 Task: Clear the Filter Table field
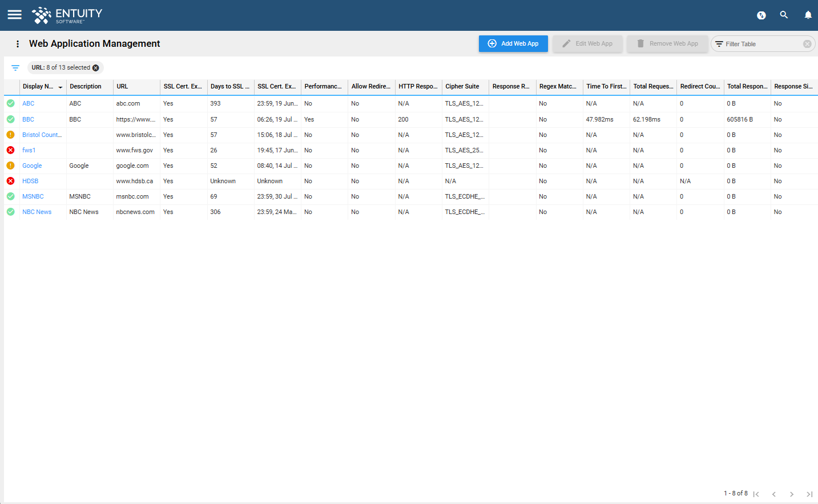click(x=807, y=44)
